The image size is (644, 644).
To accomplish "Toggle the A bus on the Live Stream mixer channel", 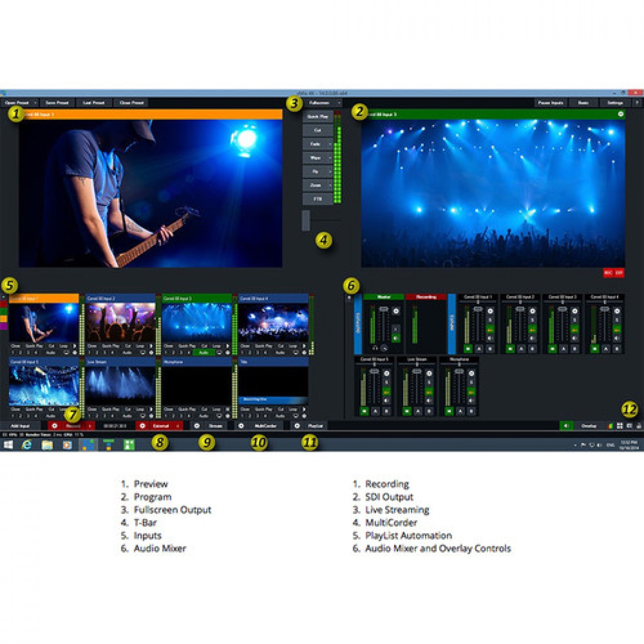I will pyautogui.click(x=418, y=411).
